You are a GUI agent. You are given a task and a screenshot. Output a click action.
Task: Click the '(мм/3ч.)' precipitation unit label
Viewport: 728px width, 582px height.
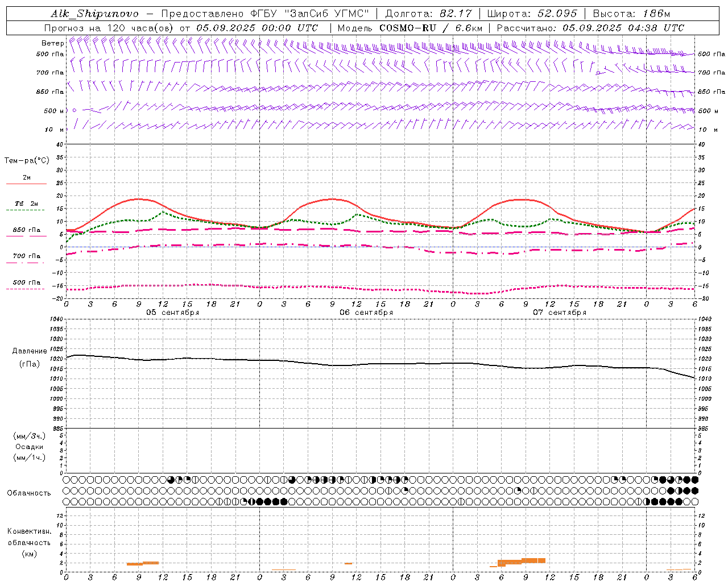click(30, 436)
